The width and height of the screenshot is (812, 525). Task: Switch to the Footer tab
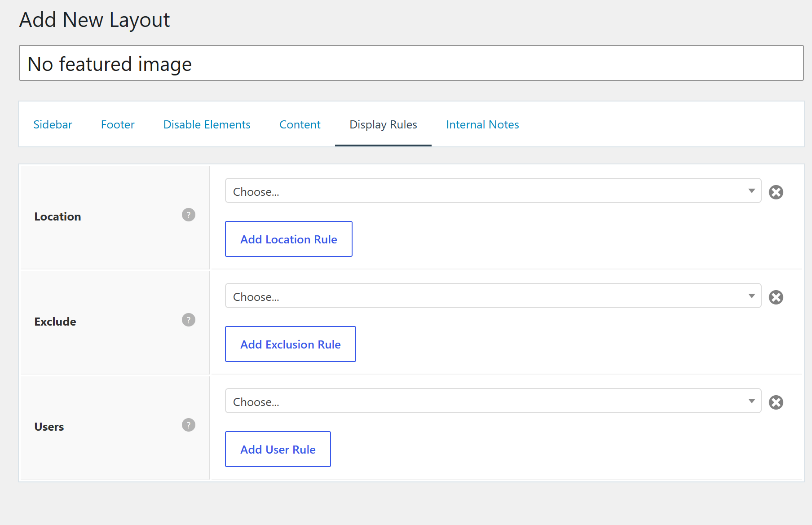pyautogui.click(x=118, y=125)
